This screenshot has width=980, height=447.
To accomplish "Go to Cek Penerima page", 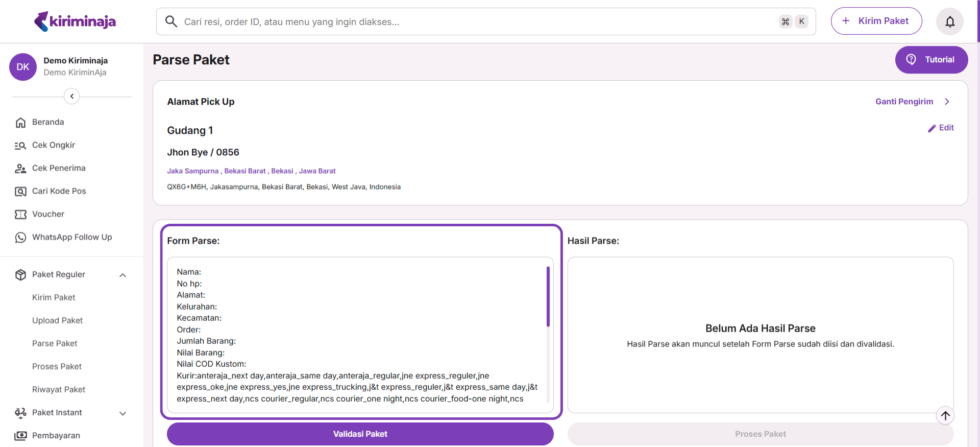I will click(59, 168).
